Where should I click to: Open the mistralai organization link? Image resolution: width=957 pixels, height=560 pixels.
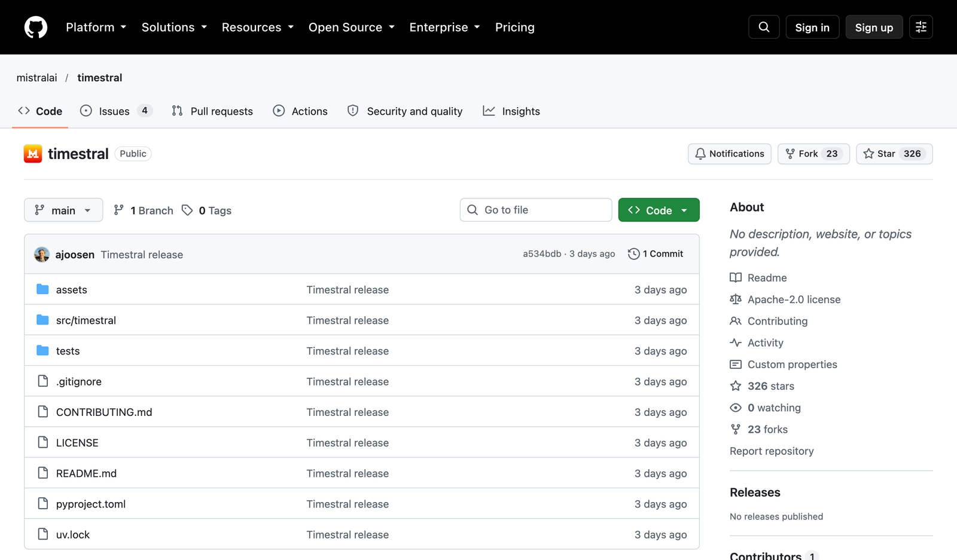pos(37,78)
